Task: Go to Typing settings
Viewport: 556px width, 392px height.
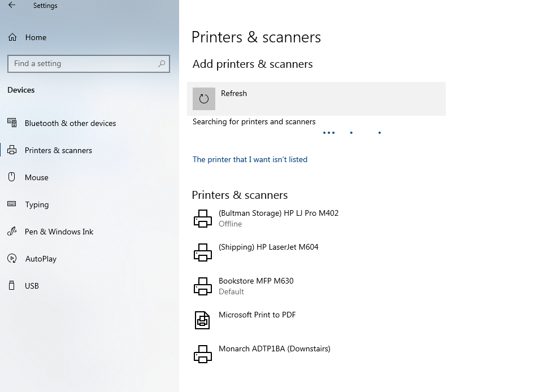Action: click(x=37, y=204)
